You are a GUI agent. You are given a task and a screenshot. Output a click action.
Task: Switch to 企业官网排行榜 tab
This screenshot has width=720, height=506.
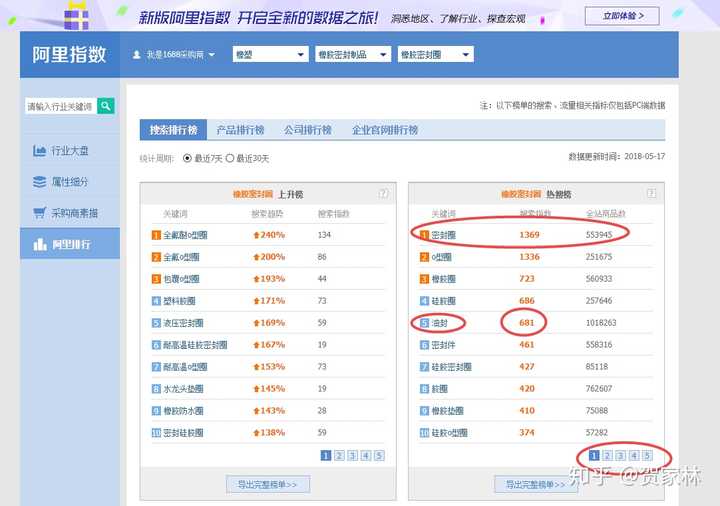[x=385, y=130]
